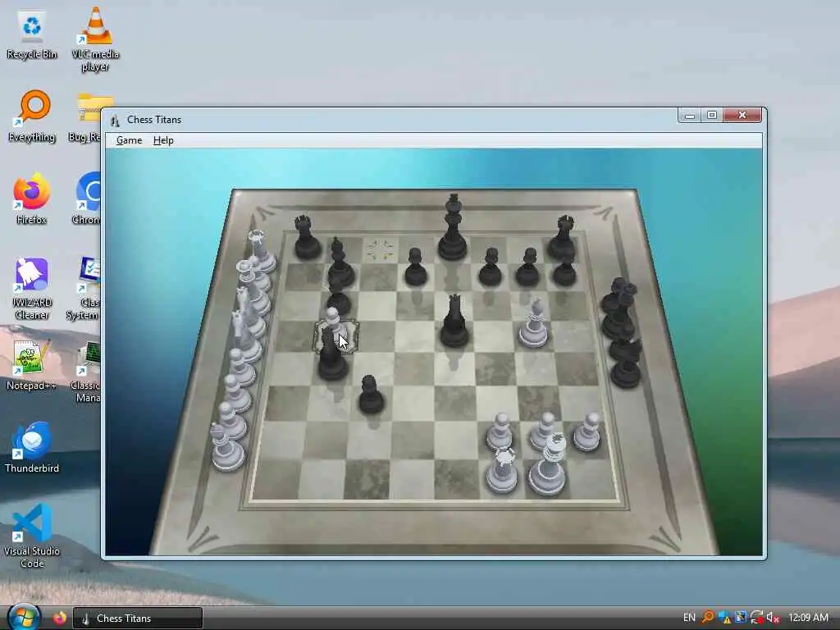The height and width of the screenshot is (630, 840).
Task: Select the black rook in the top-left board corner
Action: 307,237
